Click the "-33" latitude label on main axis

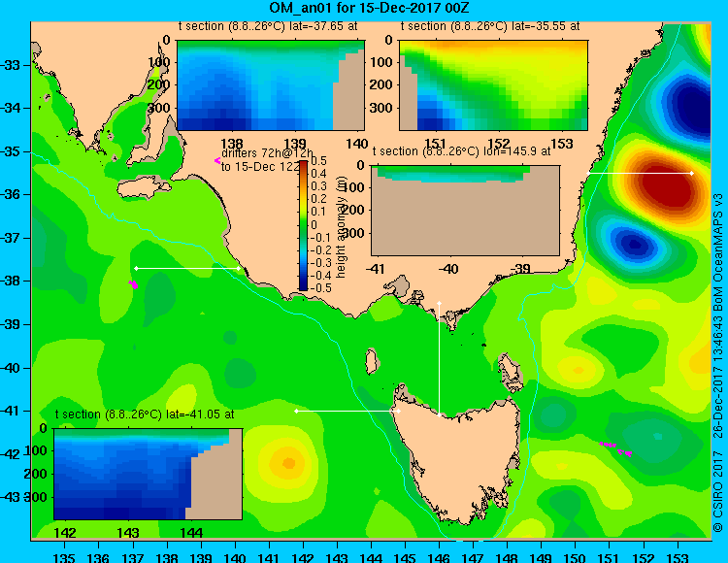[11, 64]
